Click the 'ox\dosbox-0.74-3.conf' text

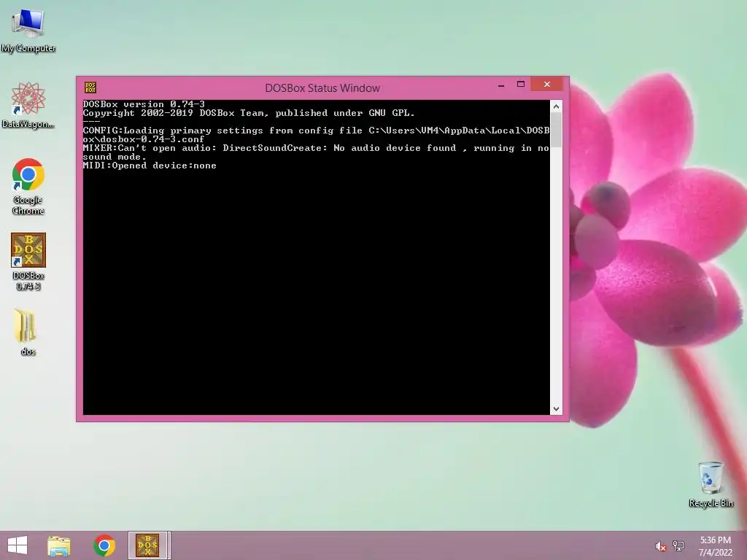144,139
